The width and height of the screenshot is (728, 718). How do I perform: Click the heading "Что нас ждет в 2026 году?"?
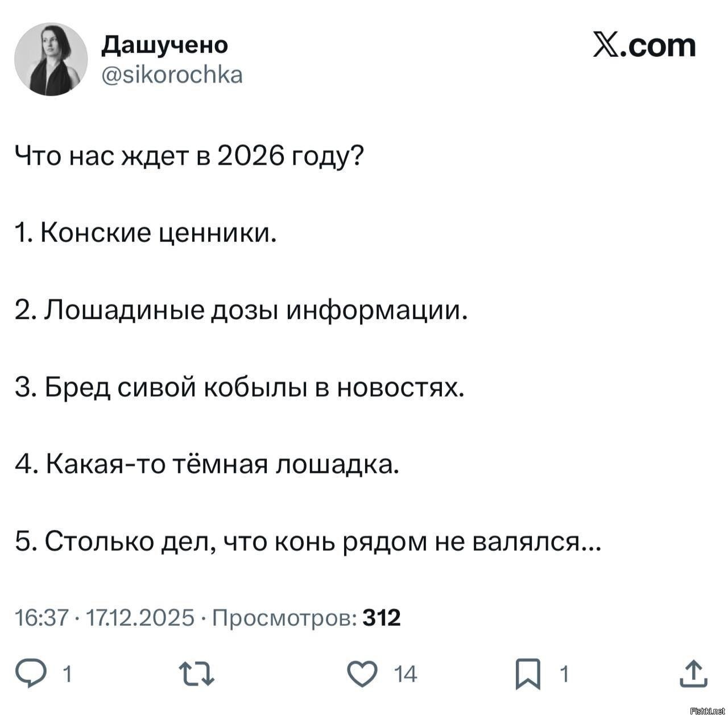pyautogui.click(x=188, y=156)
